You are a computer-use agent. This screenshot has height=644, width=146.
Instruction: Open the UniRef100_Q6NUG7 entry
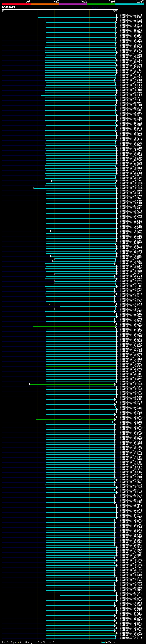(x=131, y=399)
